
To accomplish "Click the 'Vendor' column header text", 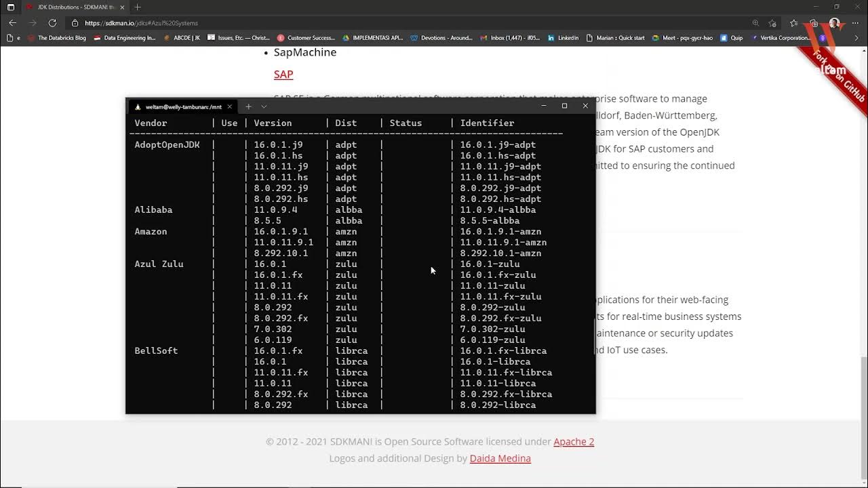I will pos(151,123).
